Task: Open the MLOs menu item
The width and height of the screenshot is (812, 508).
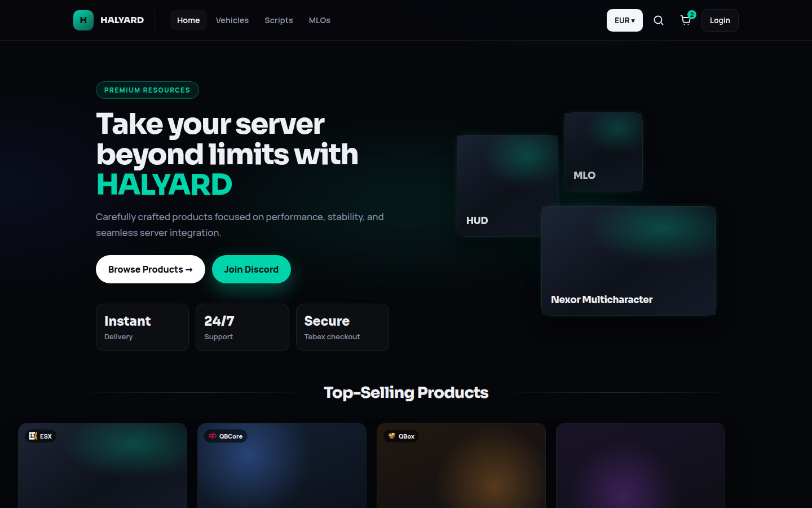Action: coord(320,20)
